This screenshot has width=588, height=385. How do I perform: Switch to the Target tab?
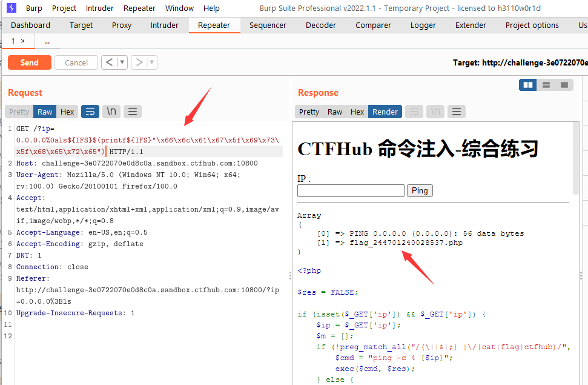coord(81,25)
